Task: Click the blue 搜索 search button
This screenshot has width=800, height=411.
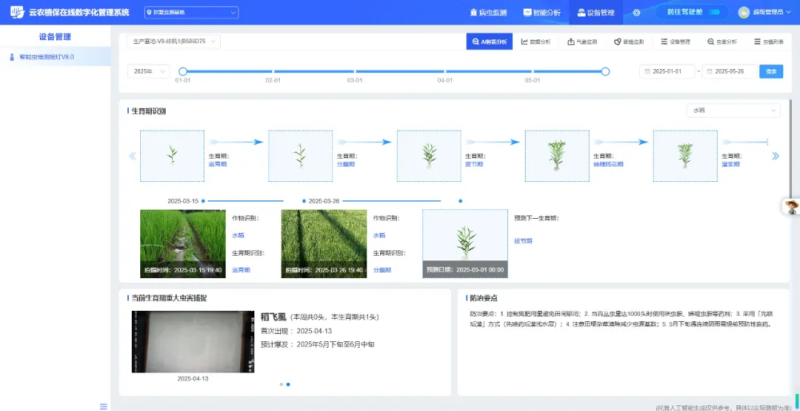Action: 770,71
